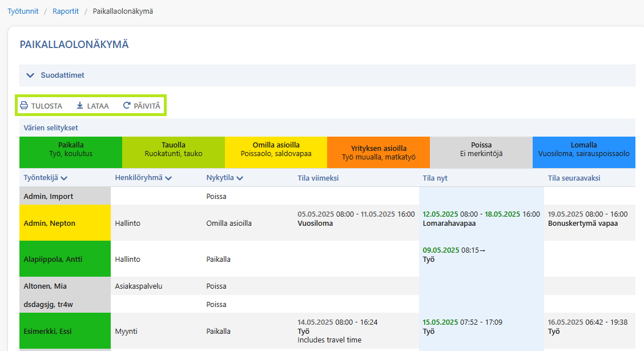The width and height of the screenshot is (644, 351).
Task: Click the PÄIVITÄ refresh button label
Action: (147, 106)
